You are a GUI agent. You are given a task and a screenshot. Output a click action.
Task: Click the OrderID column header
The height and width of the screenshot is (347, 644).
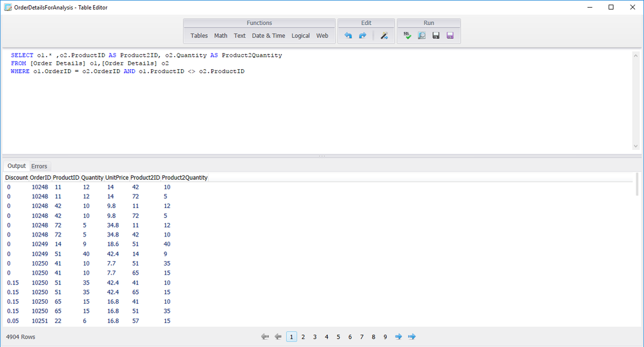point(40,178)
